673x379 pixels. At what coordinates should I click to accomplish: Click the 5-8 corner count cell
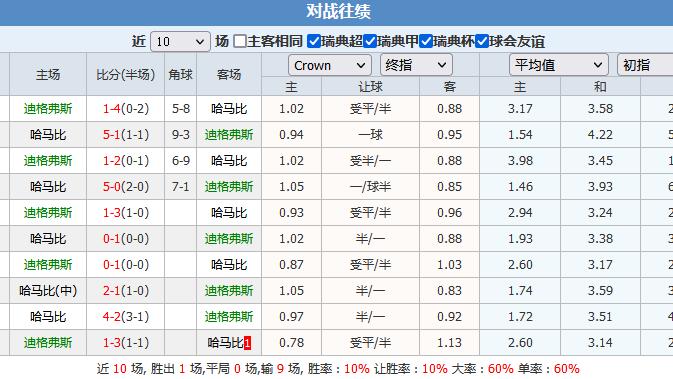click(x=181, y=109)
